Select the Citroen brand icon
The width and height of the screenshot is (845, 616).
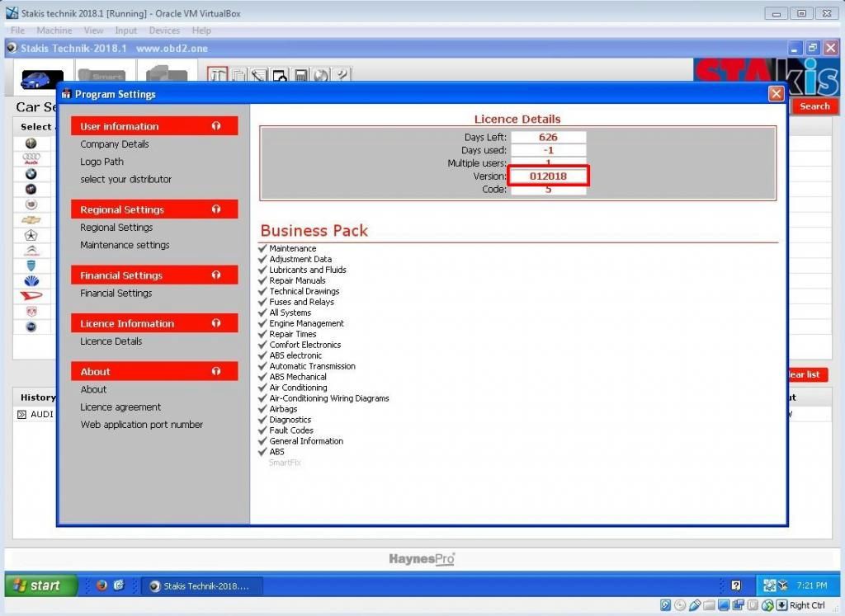click(x=31, y=249)
